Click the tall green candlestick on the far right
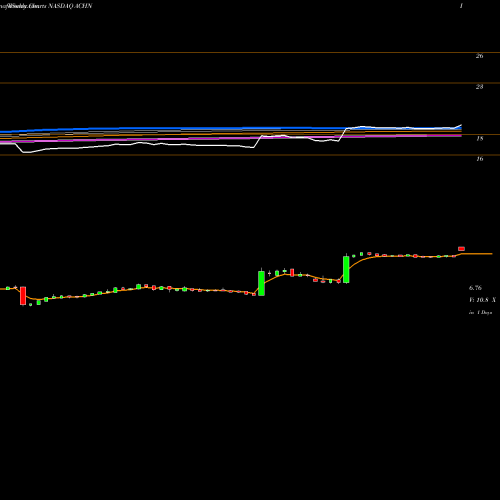Viewport: 500px width, 500px height. [346, 269]
